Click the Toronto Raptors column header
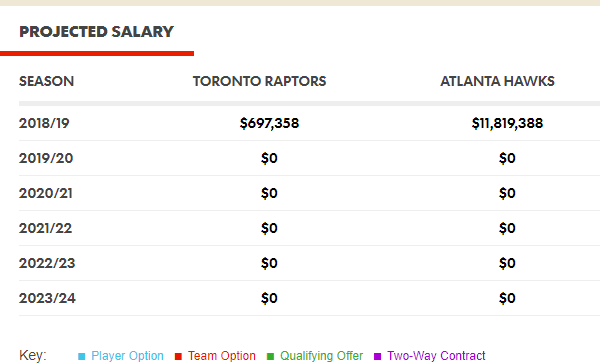The width and height of the screenshot is (600, 363). pyautogui.click(x=259, y=81)
